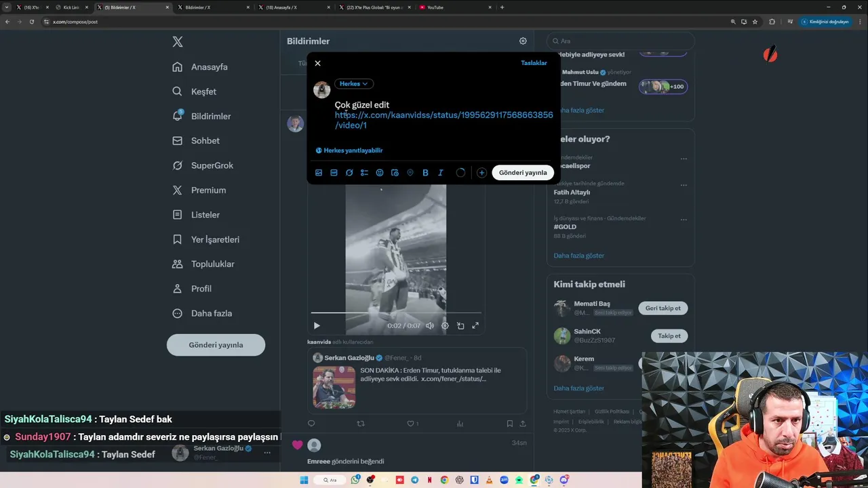Click location tag icon in composer
The height and width of the screenshot is (488, 868).
click(x=410, y=173)
